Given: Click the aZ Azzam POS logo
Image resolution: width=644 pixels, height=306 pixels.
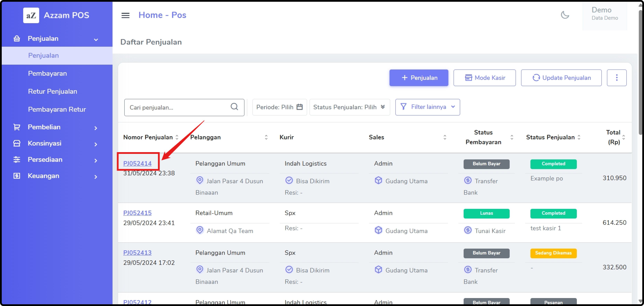Looking at the screenshot, I should tap(31, 16).
